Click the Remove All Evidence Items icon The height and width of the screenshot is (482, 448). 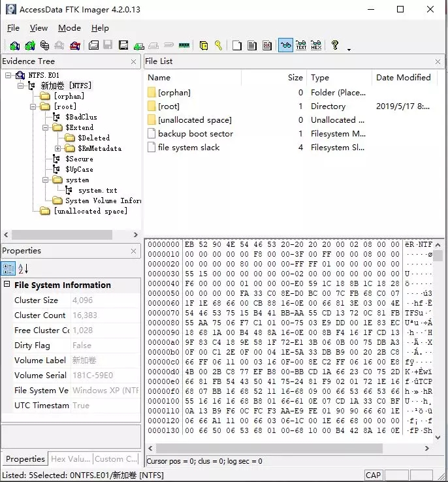coord(74,46)
